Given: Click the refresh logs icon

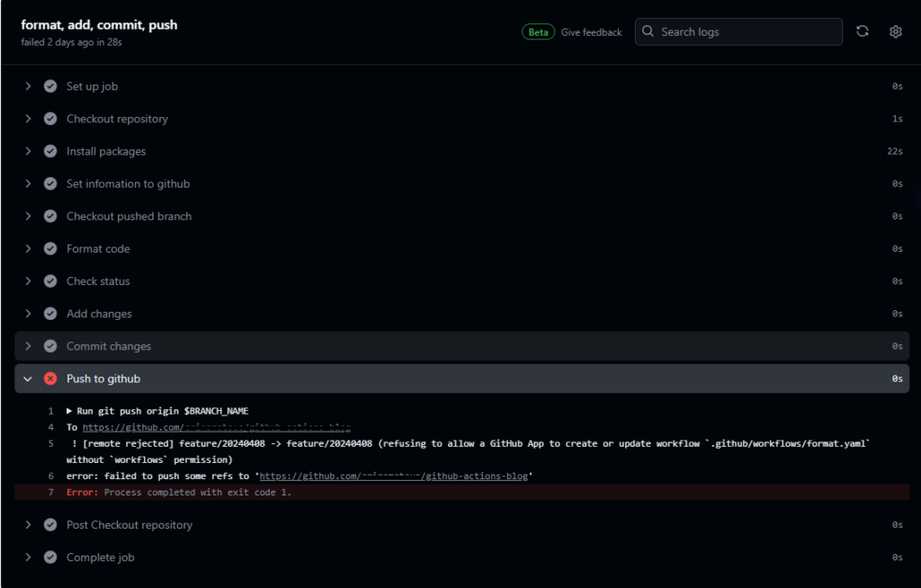Looking at the screenshot, I should (862, 31).
